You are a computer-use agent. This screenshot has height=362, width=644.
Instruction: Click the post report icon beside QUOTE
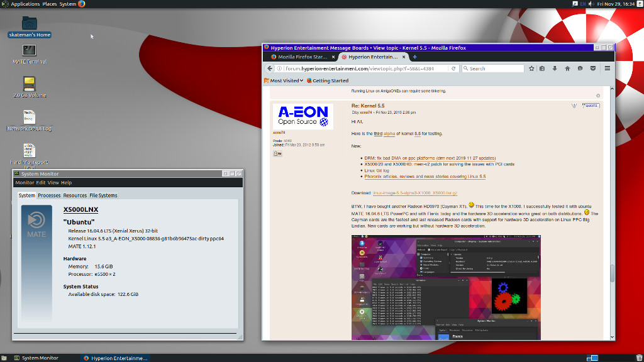point(574,106)
